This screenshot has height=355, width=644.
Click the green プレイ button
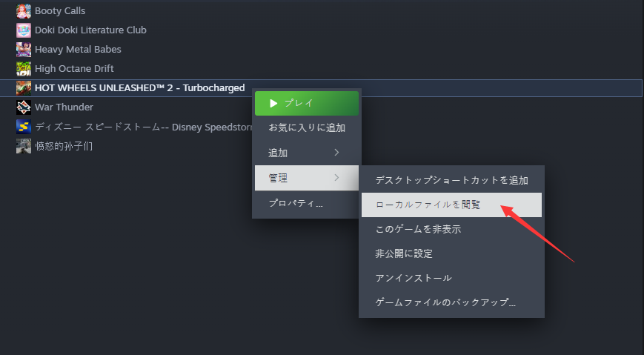pos(307,103)
